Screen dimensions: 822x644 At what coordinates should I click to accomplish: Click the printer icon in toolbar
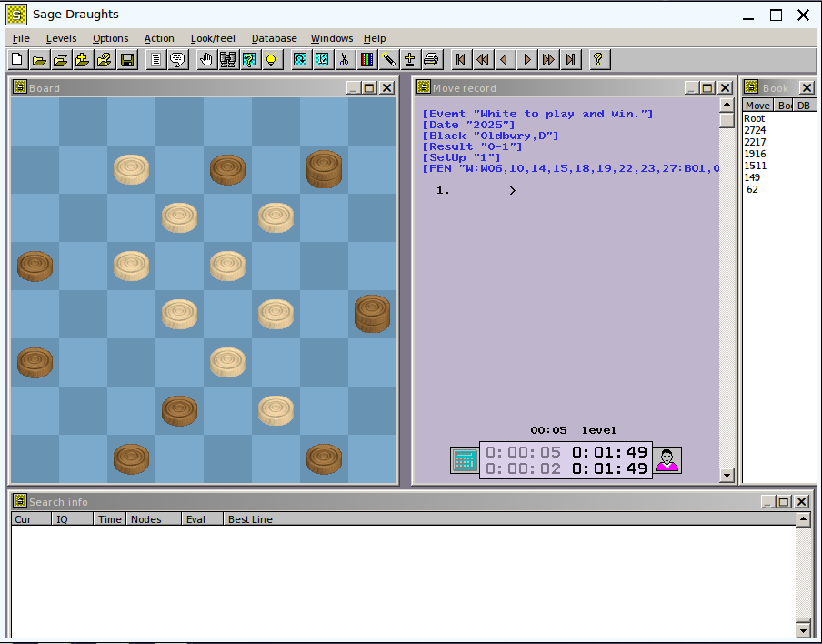[432, 60]
